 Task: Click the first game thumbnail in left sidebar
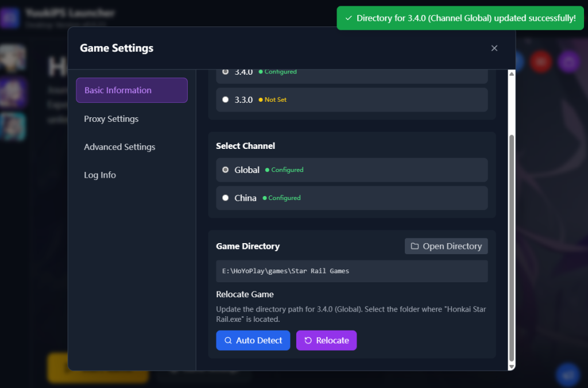tap(13, 59)
